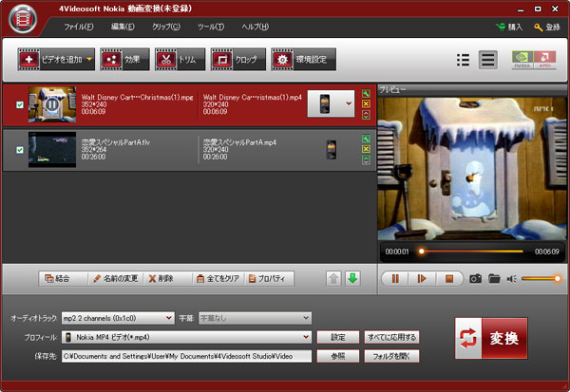
Task: Click green settings wrench icon in Walt Disney row
Action: point(366,94)
